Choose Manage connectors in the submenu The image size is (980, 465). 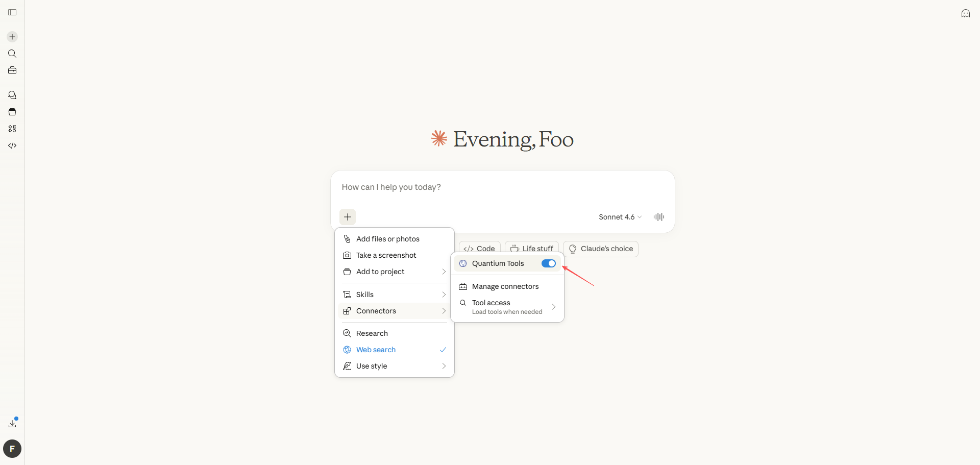click(x=507, y=286)
